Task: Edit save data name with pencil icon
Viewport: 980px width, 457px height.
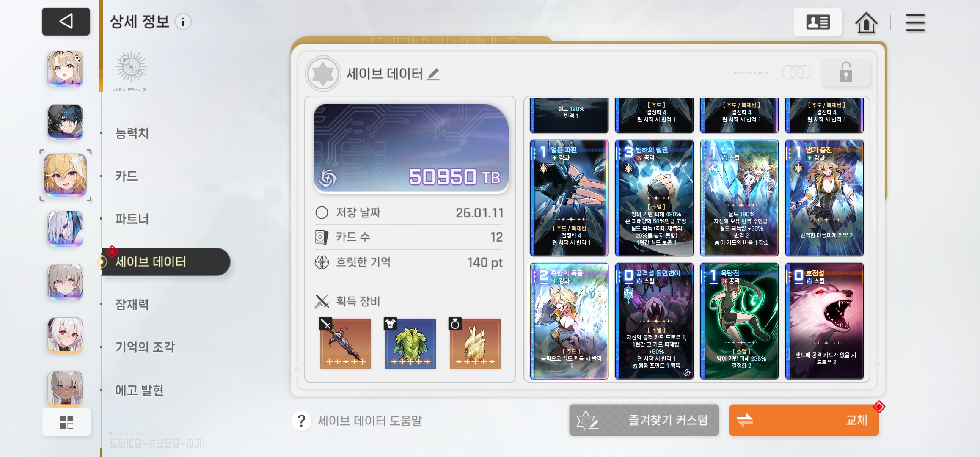Action: [432, 74]
